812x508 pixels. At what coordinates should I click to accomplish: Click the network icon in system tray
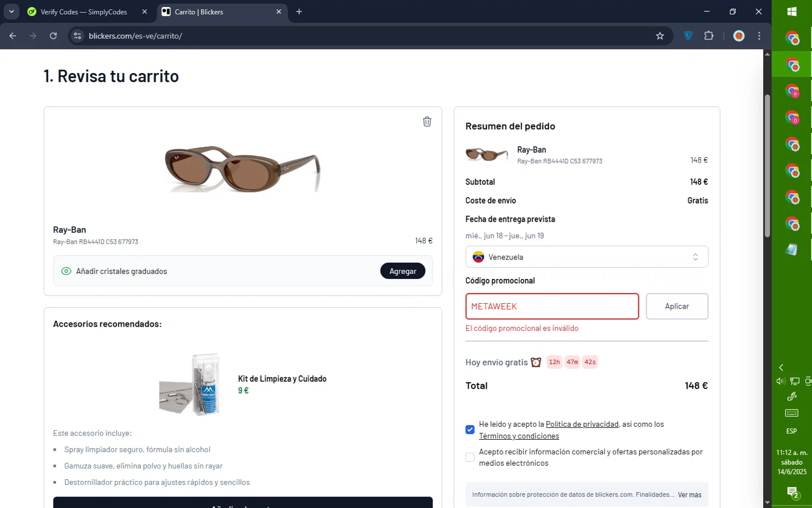(x=795, y=381)
